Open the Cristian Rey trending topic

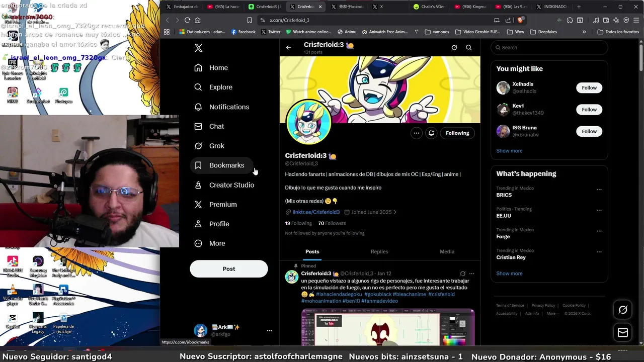click(511, 257)
